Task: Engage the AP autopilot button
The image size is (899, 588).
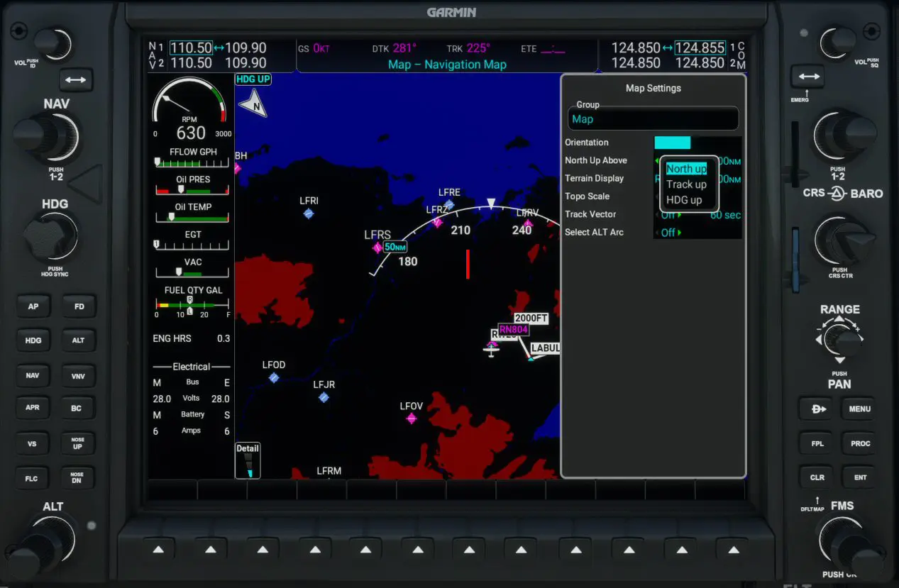Action: click(33, 306)
